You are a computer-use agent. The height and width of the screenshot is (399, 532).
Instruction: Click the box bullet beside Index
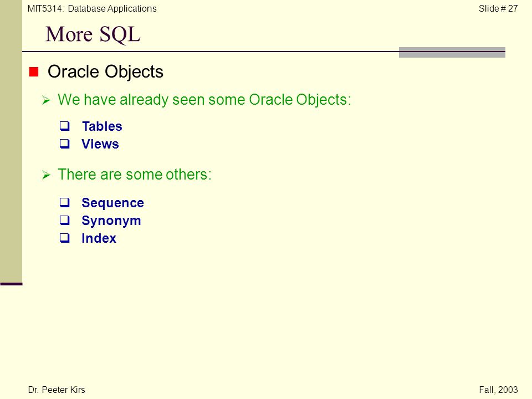coord(65,238)
